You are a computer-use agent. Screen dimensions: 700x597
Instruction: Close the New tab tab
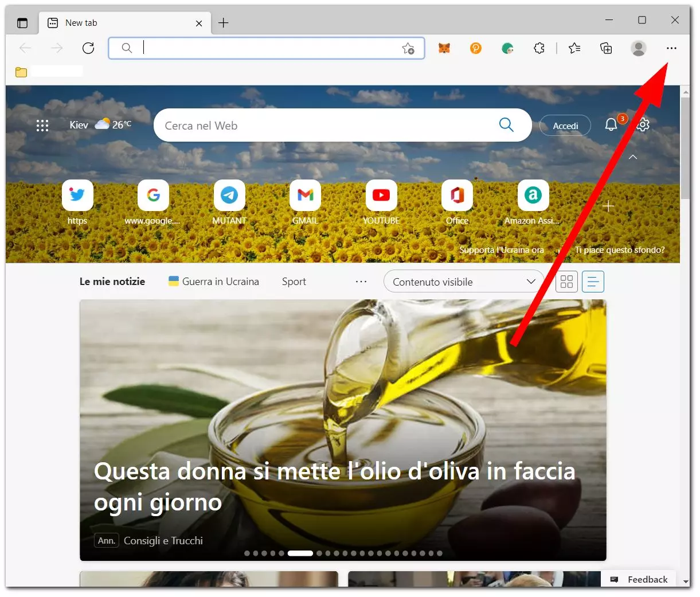[199, 23]
